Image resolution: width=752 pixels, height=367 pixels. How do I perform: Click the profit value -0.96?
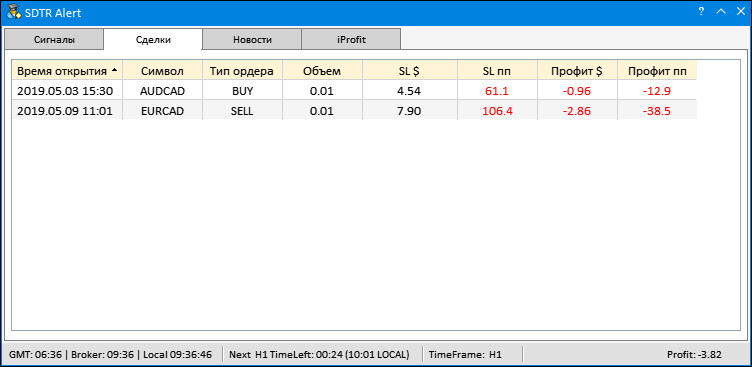point(577,91)
